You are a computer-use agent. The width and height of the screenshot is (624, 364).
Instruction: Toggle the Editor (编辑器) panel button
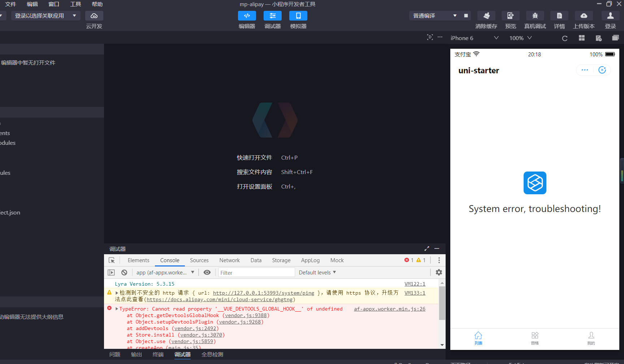[x=247, y=16]
